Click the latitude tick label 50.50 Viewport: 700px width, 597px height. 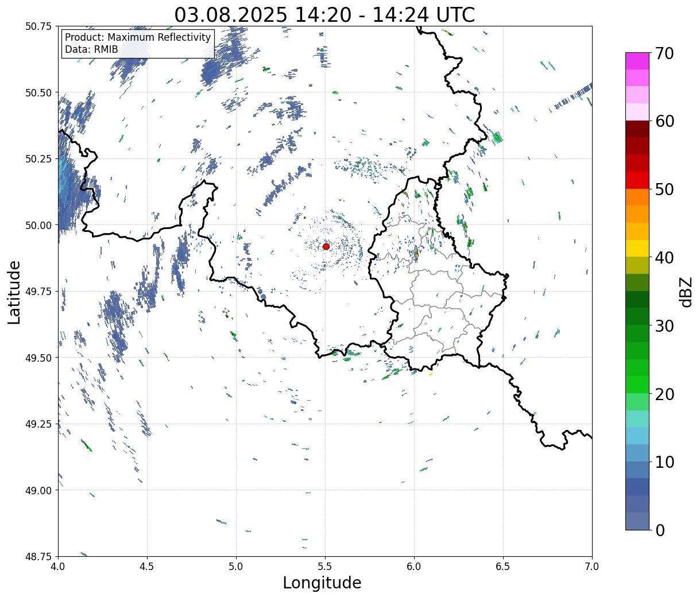[38, 92]
